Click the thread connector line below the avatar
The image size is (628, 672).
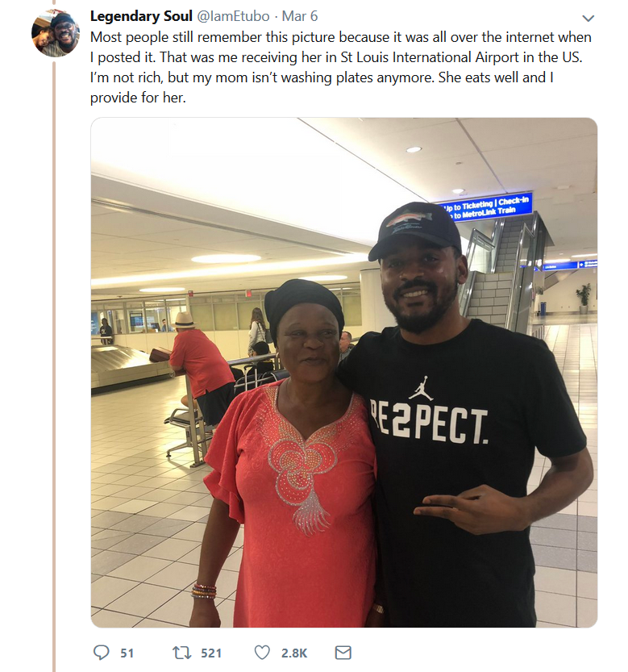pyautogui.click(x=54, y=366)
